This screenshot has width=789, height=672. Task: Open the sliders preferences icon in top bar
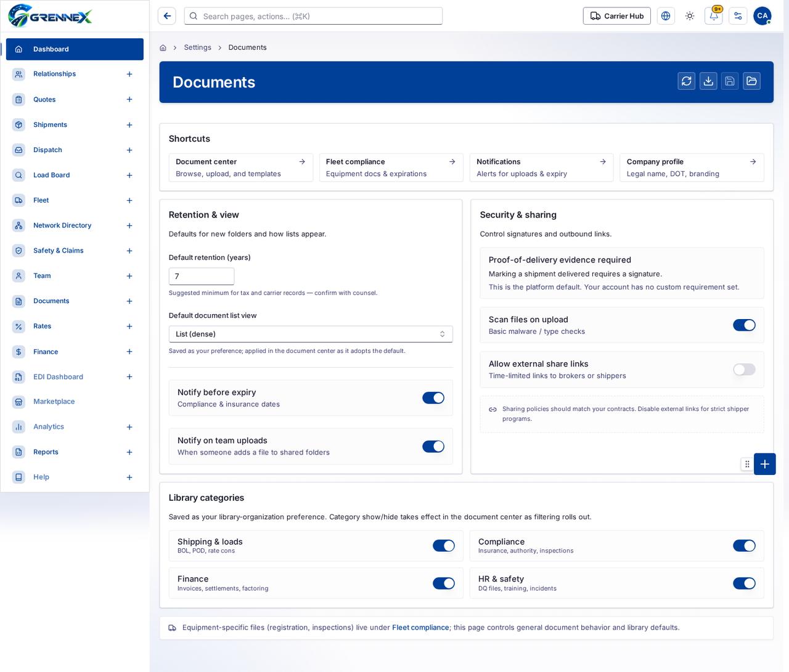(738, 16)
